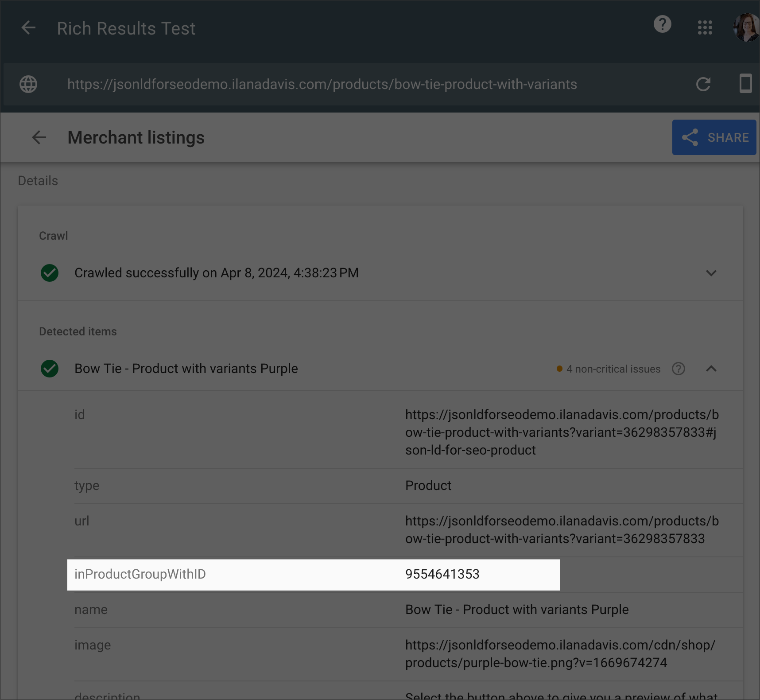This screenshot has height=700, width=760.
Task: Click the url property value
Action: [x=562, y=530]
